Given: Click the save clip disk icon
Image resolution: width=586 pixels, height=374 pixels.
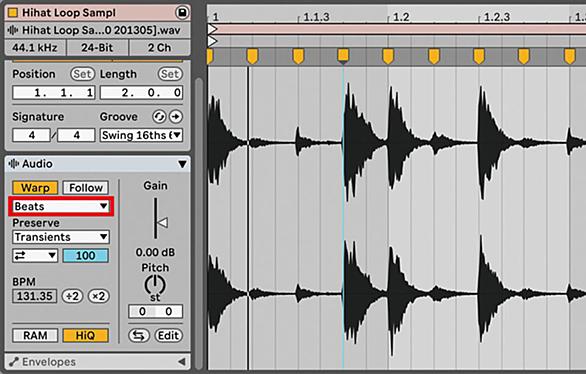Looking at the screenshot, I should pyautogui.click(x=182, y=13).
